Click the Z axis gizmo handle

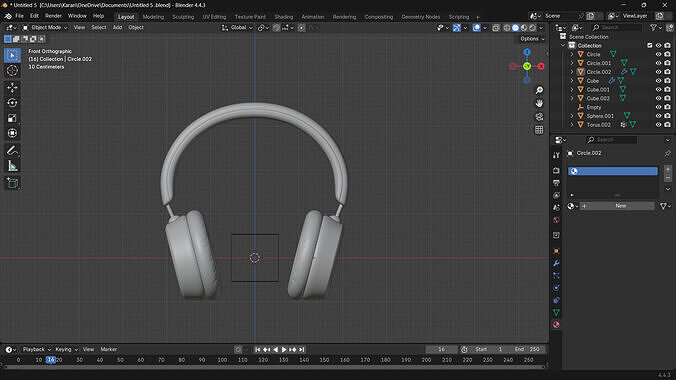pos(527,52)
